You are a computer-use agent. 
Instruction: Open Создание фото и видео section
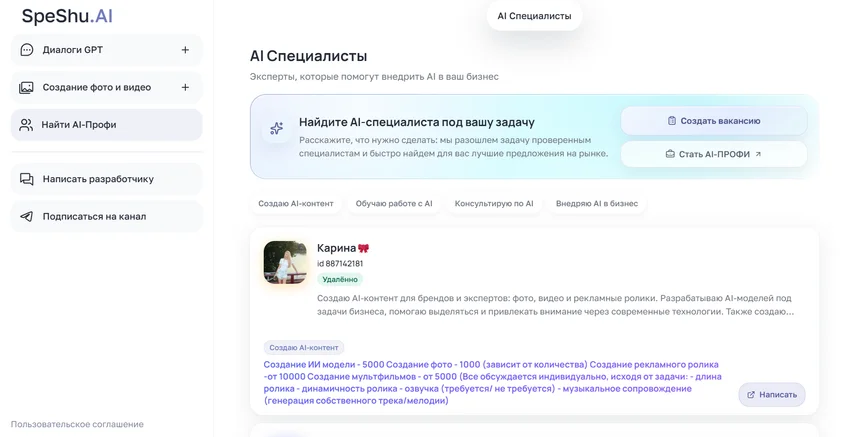point(107,87)
